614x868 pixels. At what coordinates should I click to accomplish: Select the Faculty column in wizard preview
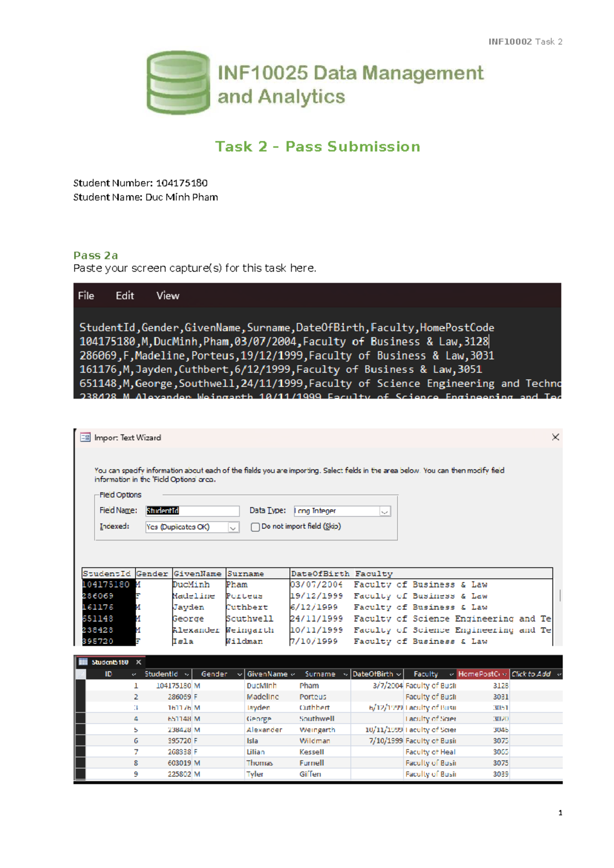point(374,574)
